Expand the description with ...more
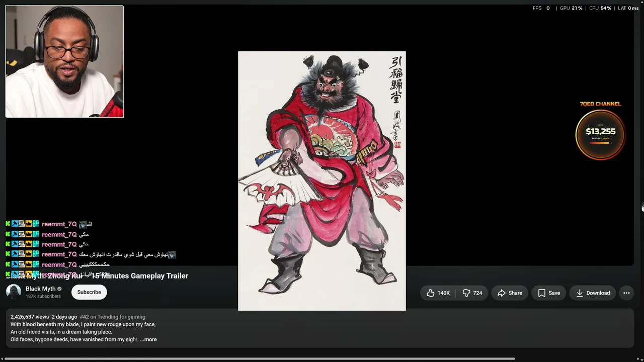644x362 pixels. point(148,339)
